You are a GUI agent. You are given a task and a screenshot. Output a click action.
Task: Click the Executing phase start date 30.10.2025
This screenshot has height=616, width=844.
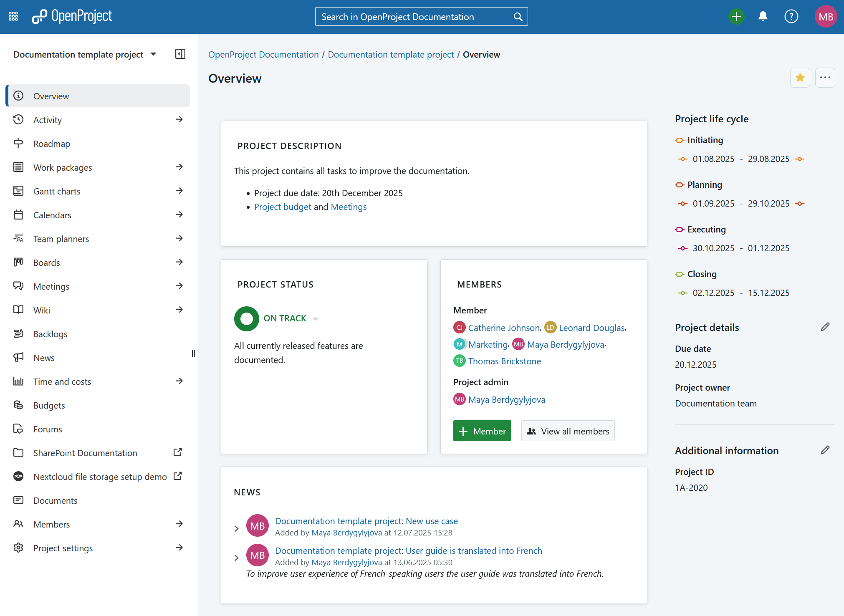tap(713, 248)
